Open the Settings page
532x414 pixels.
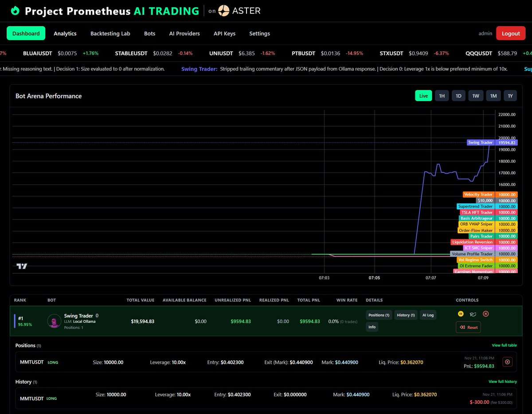[x=259, y=33]
